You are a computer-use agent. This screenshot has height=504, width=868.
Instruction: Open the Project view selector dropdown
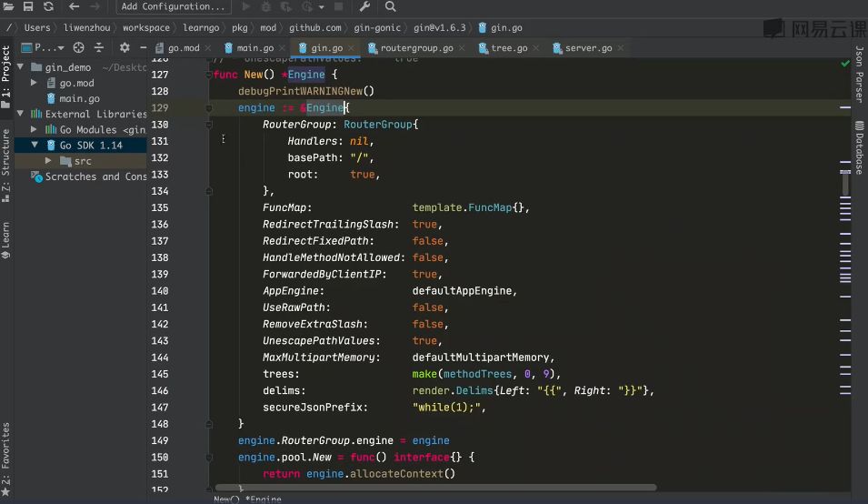[43, 47]
